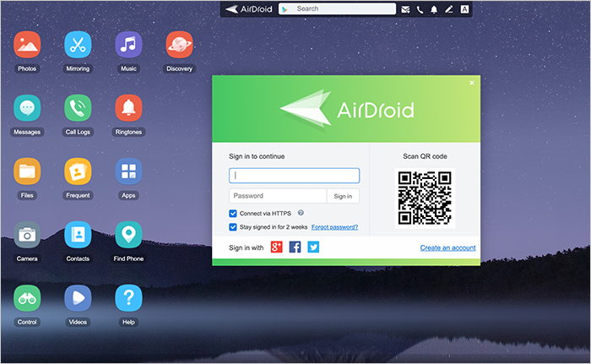Image resolution: width=591 pixels, height=364 pixels.
Task: Open the Music app icon
Action: point(128,45)
